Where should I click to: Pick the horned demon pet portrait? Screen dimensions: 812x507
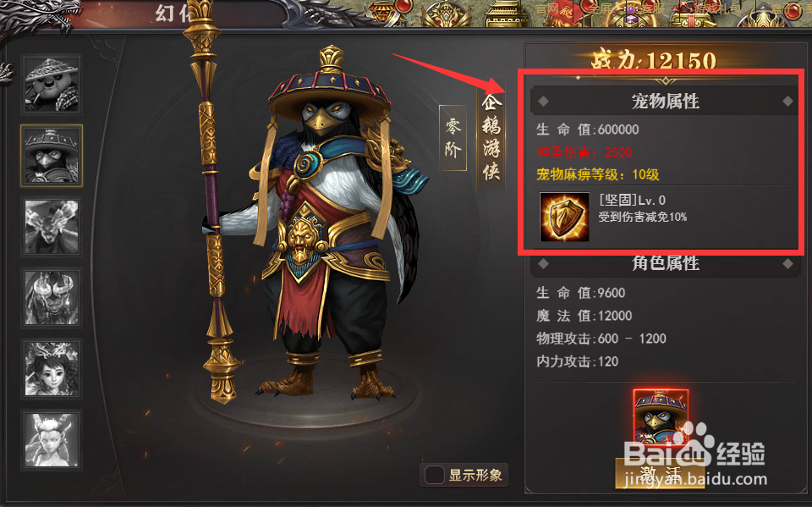click(52, 298)
